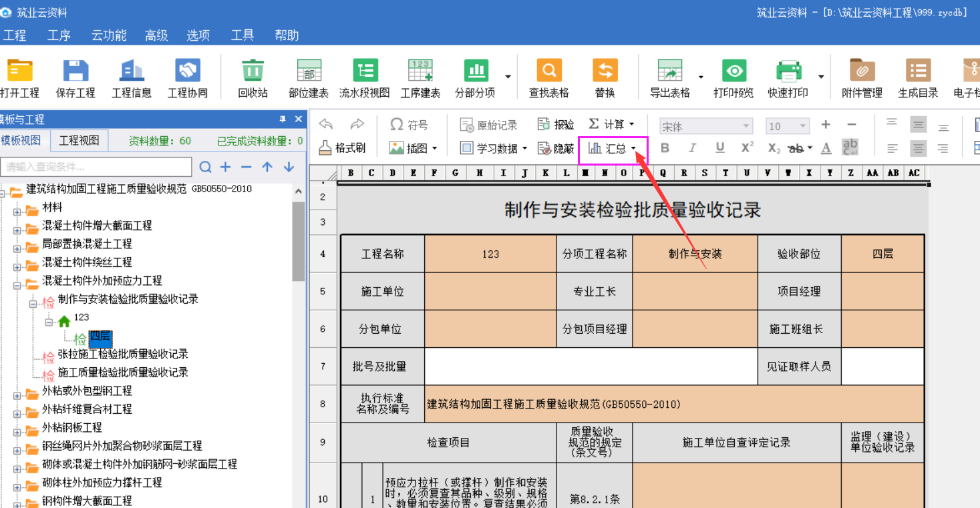Viewport: 980px width, 508px height.
Task: Toggle underline formatting
Action: point(720,148)
